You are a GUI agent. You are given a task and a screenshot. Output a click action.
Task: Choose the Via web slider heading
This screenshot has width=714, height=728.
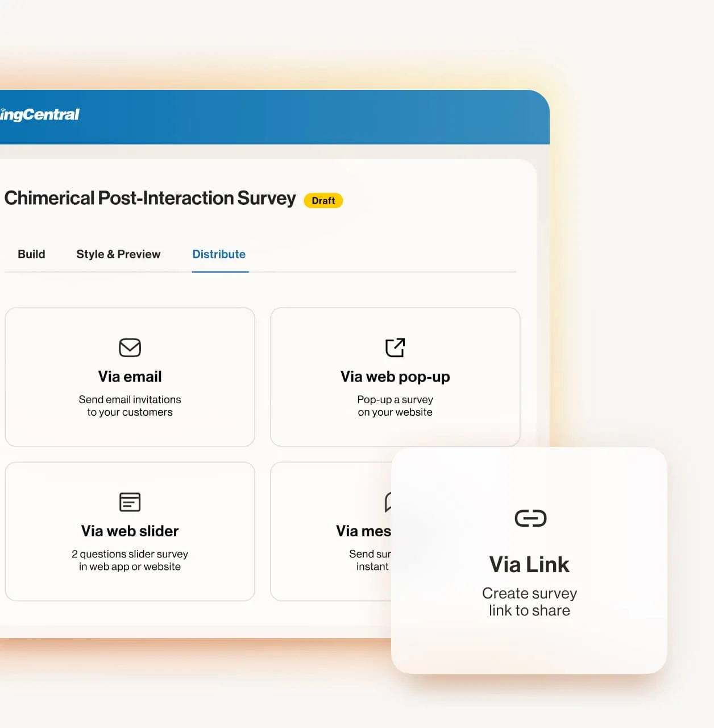click(130, 531)
